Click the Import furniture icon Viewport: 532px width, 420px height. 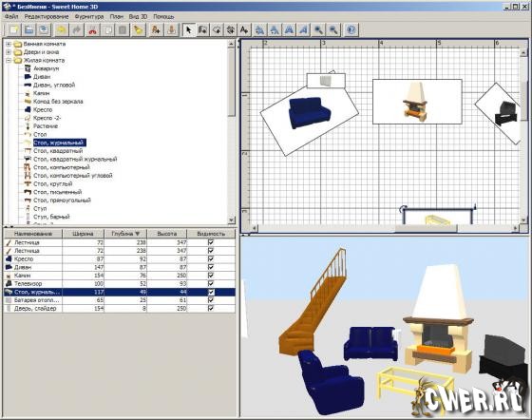coord(171,30)
